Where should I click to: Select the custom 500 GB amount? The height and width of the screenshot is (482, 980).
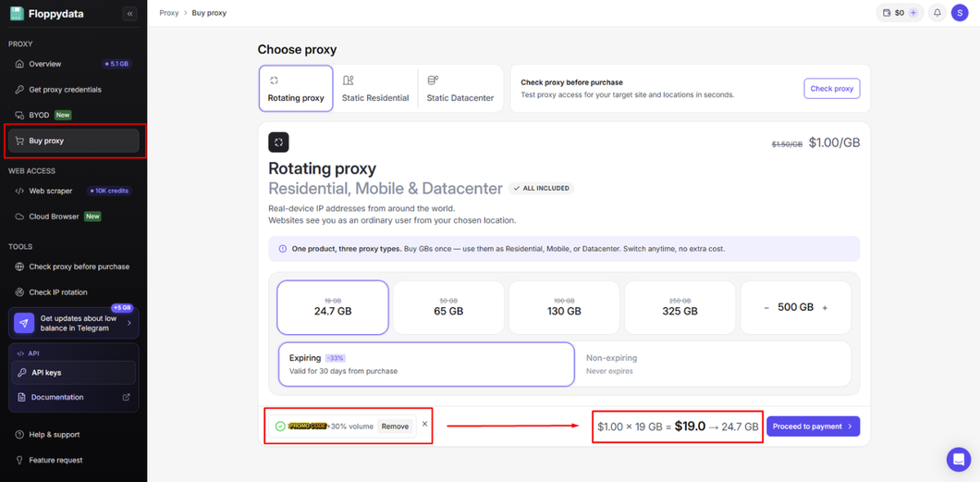coord(796,307)
